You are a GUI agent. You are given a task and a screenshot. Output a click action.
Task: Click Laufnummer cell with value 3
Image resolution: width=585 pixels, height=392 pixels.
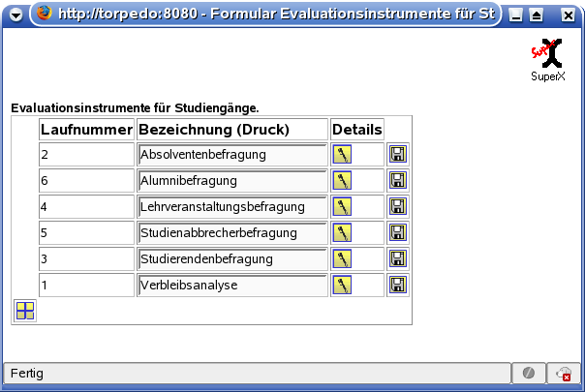point(86,258)
